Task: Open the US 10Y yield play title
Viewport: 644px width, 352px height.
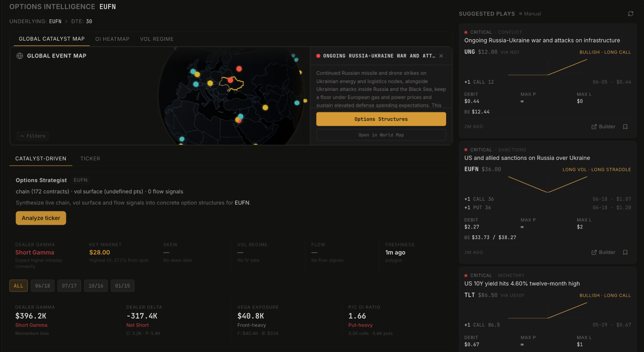Action: (x=522, y=283)
